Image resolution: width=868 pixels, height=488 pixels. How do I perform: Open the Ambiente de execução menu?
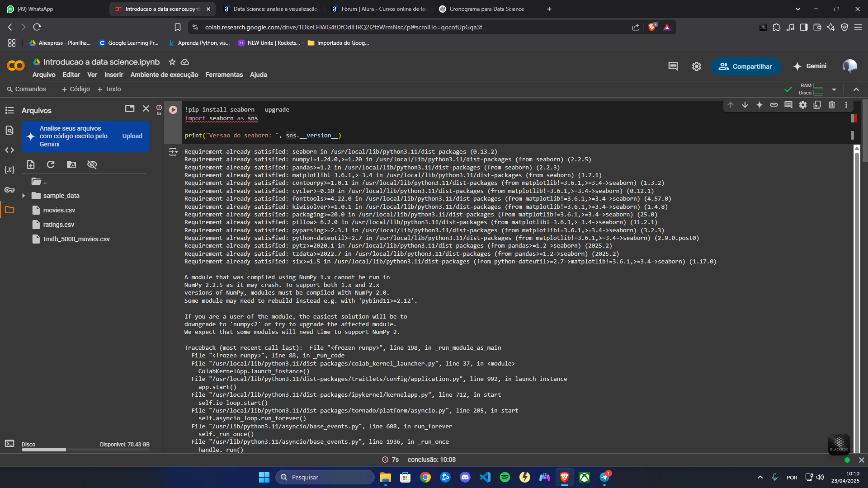tap(164, 75)
